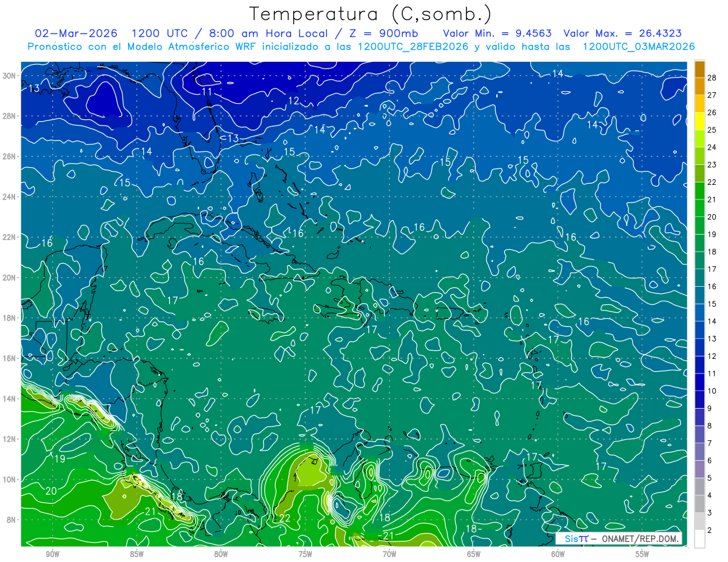Click the colorbar label '2'
This screenshot has width=728, height=562.
pos(710,530)
